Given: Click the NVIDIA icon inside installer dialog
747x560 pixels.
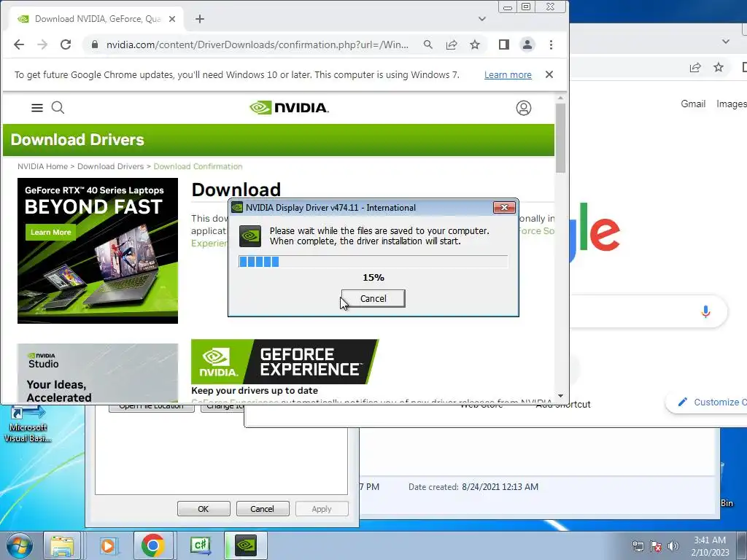Looking at the screenshot, I should coord(250,236).
